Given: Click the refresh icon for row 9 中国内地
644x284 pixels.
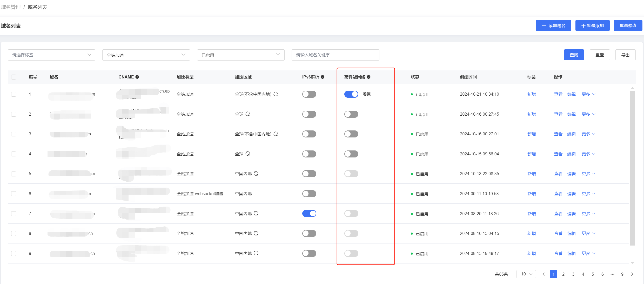Looking at the screenshot, I should coord(256,253).
